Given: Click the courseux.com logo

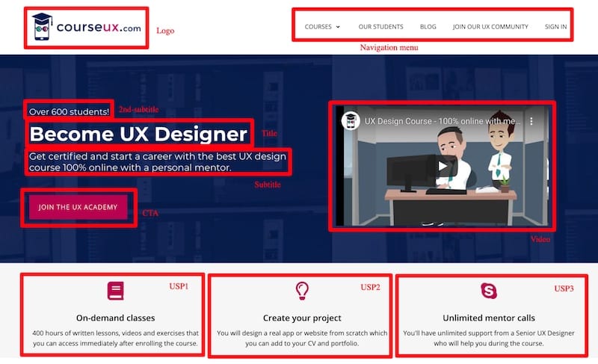Looking at the screenshot, I should click(x=86, y=27).
